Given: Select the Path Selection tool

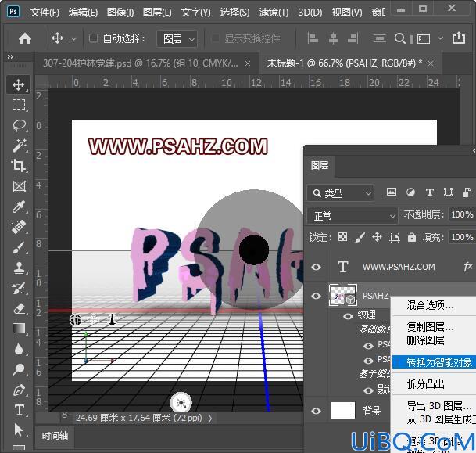Looking at the screenshot, I should (x=19, y=430).
